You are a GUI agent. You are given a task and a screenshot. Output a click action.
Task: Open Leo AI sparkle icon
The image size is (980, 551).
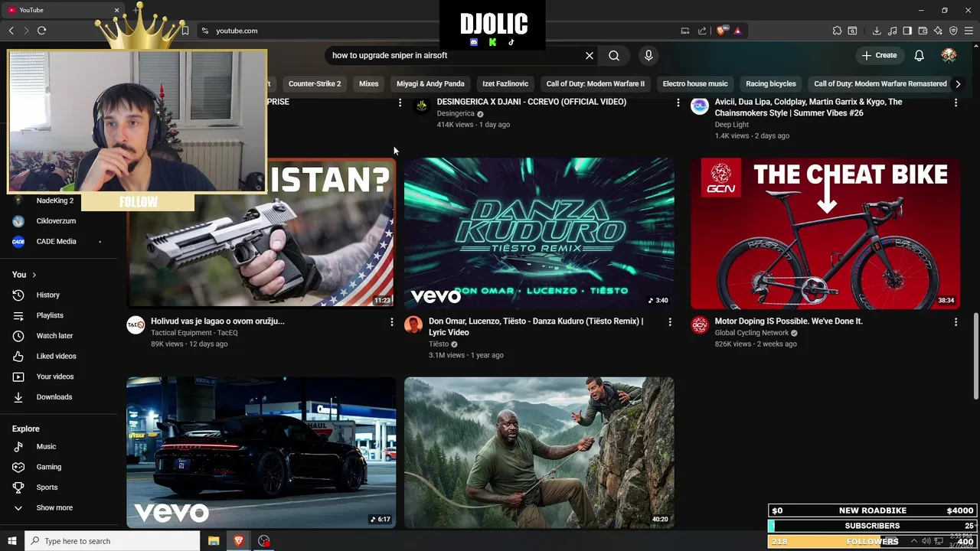pos(938,31)
